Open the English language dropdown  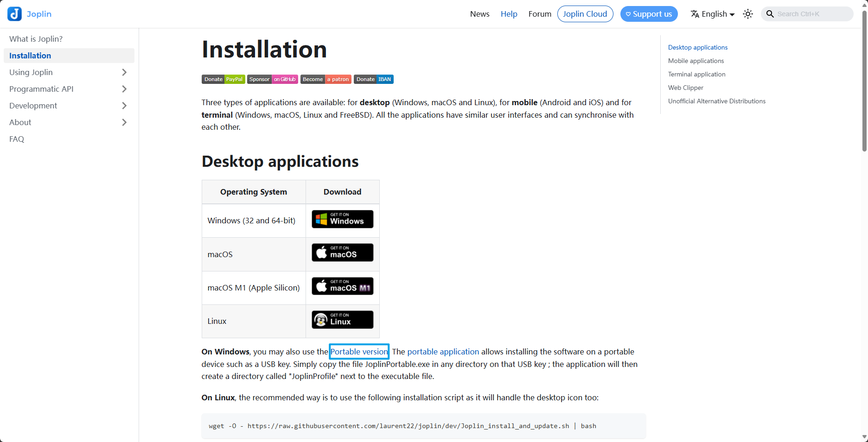click(x=713, y=14)
